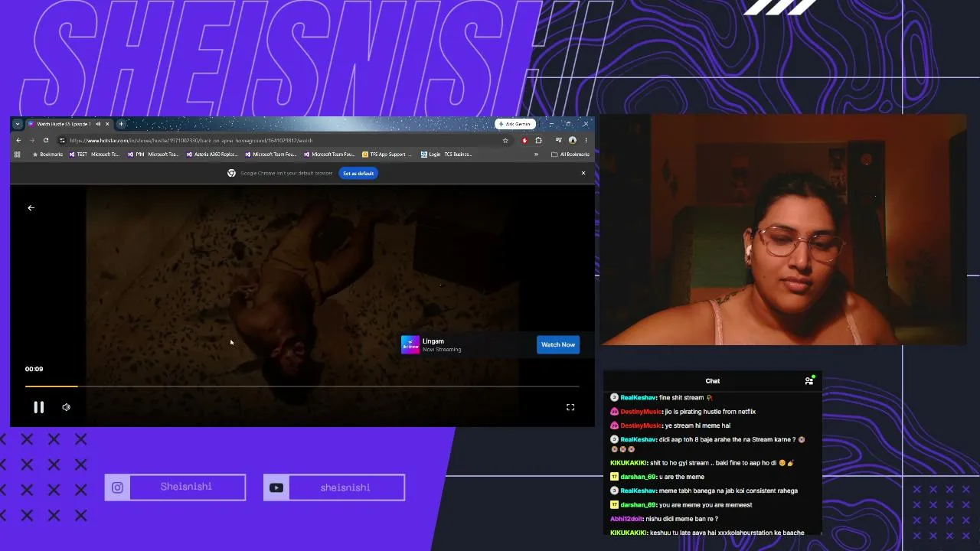Bookmark this page with the star icon

click(x=505, y=140)
